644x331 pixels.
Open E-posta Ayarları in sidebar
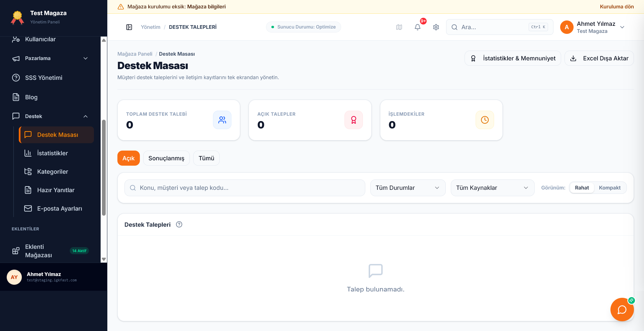pos(56,209)
